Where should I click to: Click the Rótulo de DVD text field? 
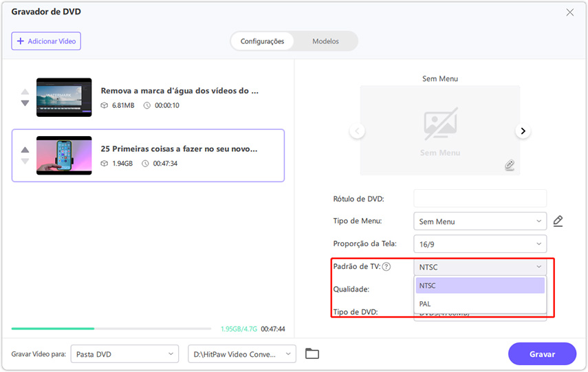pyautogui.click(x=479, y=199)
